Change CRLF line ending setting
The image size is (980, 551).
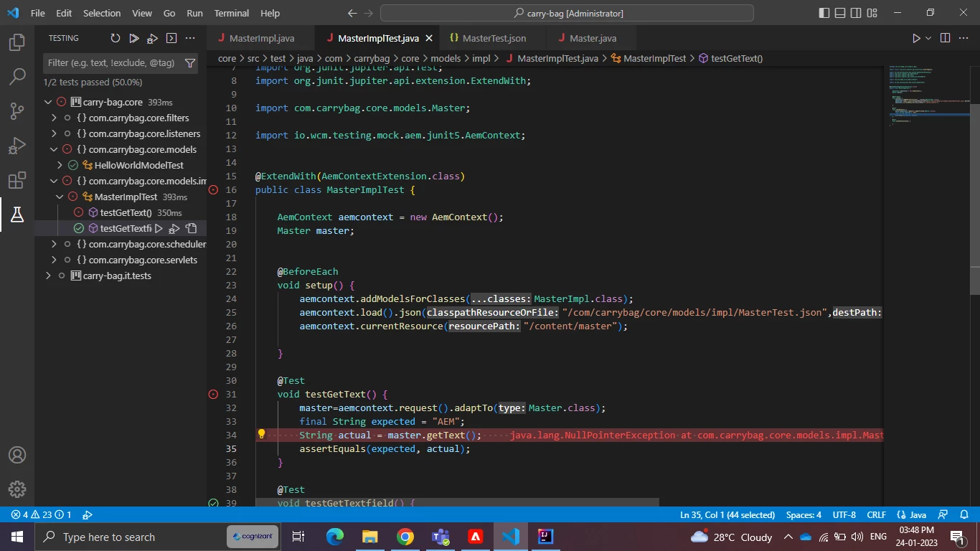point(876,514)
